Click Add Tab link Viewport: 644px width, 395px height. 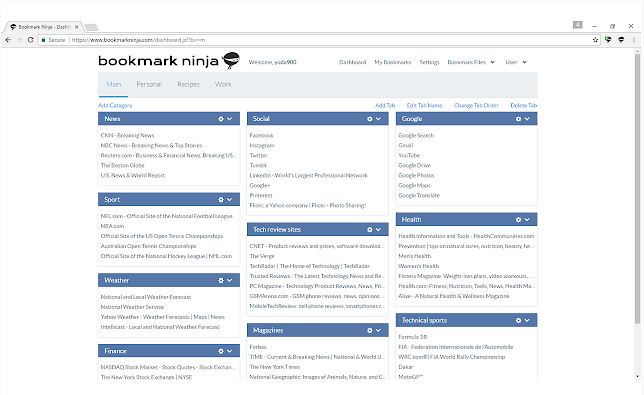(385, 106)
